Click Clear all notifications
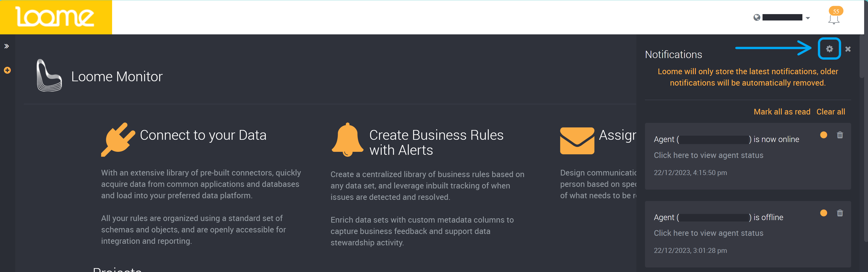The width and height of the screenshot is (868, 272). click(831, 112)
